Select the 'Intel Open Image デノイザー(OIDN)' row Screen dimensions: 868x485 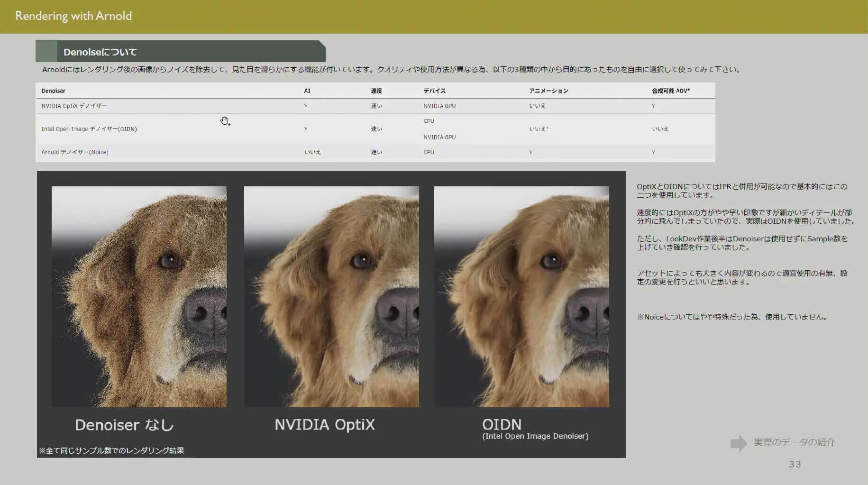(89, 129)
